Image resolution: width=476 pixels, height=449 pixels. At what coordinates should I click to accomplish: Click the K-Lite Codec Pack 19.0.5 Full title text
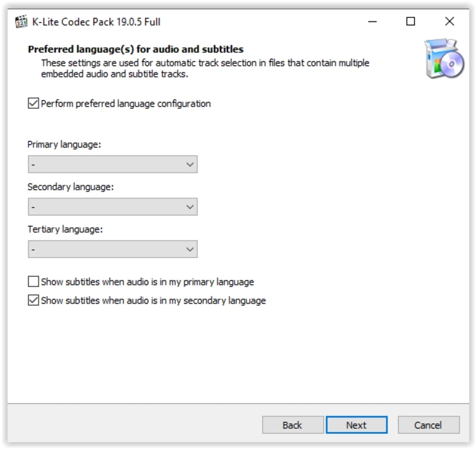click(96, 22)
